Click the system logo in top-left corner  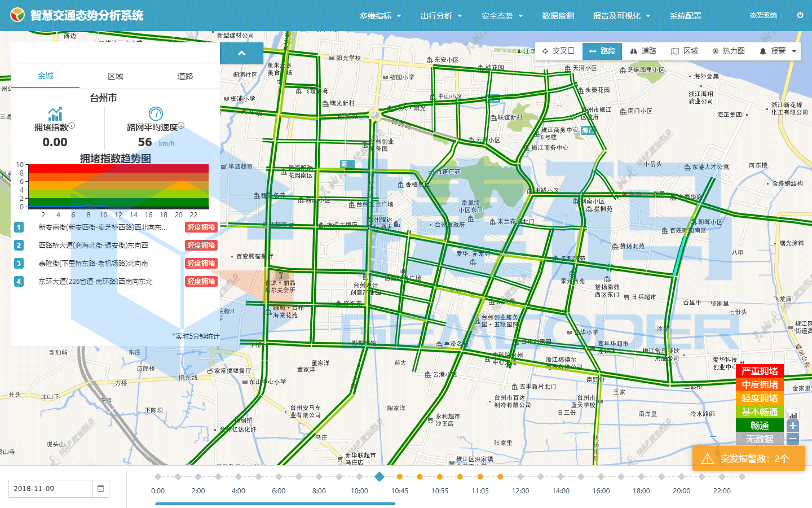pyautogui.click(x=17, y=15)
